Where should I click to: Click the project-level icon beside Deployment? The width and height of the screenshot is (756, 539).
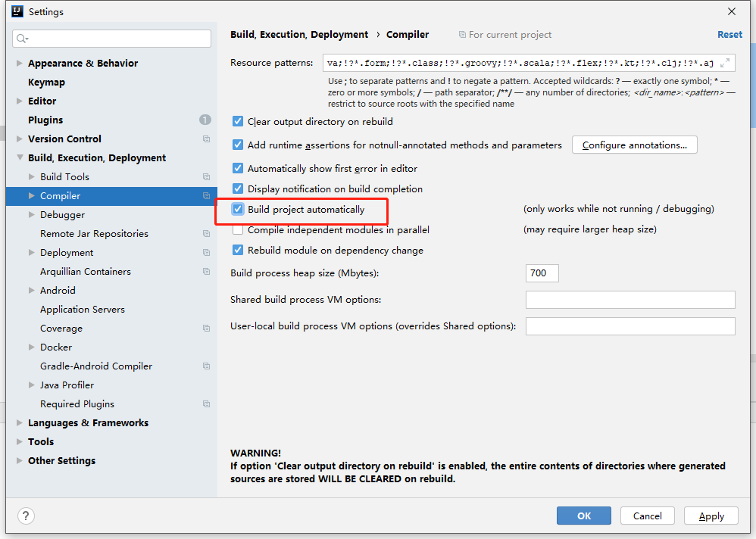[x=206, y=253]
